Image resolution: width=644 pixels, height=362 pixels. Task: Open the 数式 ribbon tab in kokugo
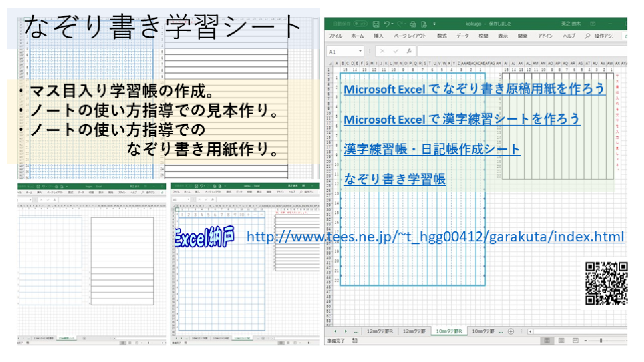[441, 36]
